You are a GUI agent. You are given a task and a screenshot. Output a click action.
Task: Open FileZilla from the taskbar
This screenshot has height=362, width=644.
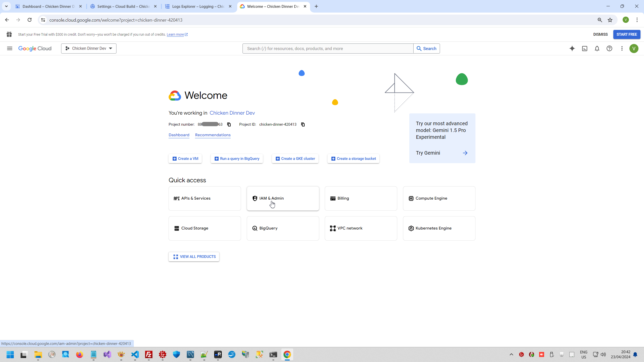pyautogui.click(x=149, y=354)
